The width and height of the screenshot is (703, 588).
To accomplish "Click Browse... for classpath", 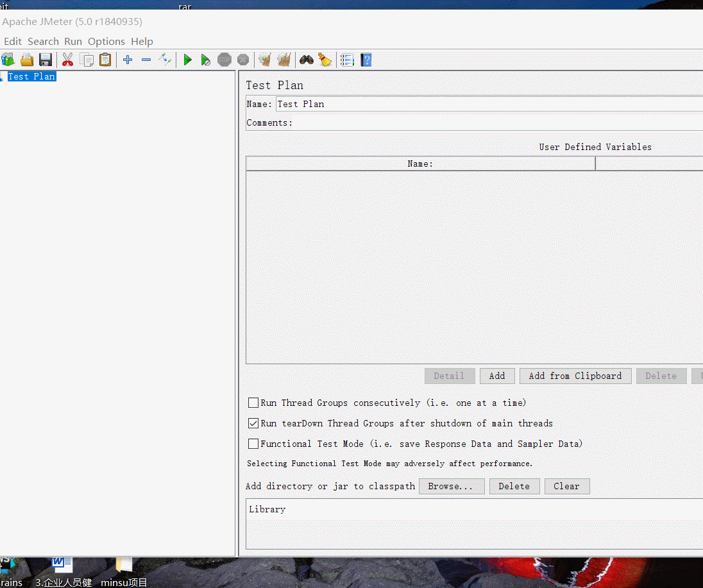I will (x=451, y=486).
